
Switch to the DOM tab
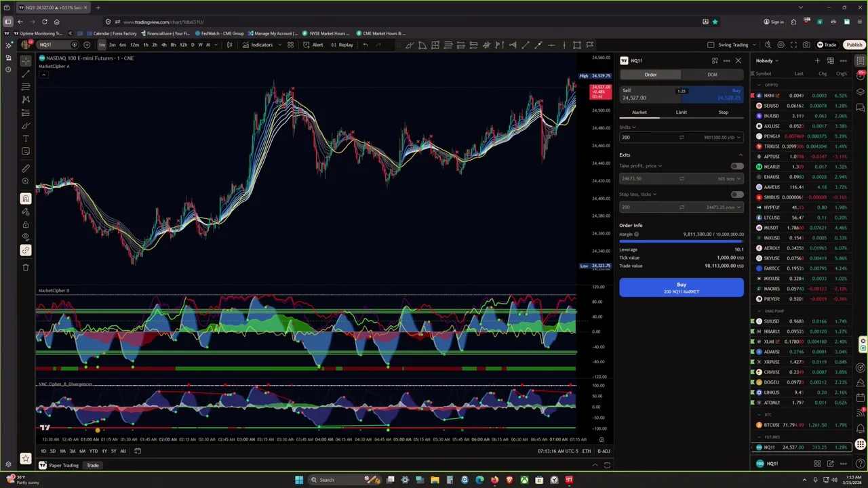[x=712, y=75]
